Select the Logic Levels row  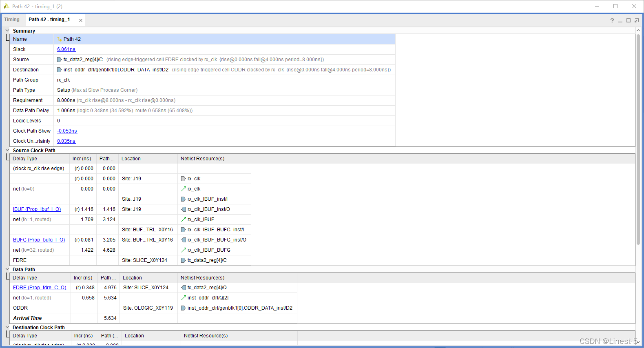coord(203,121)
